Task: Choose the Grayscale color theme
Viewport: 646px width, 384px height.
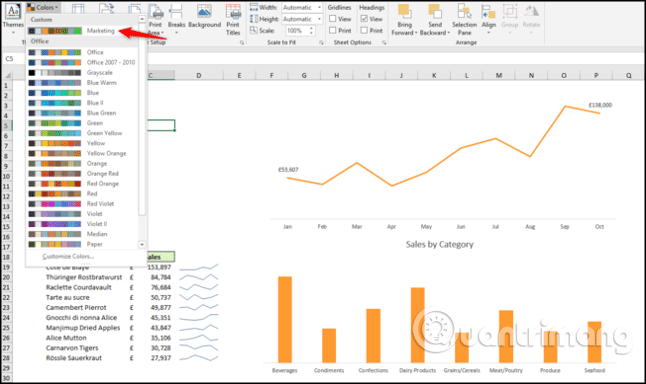Action: 82,73
